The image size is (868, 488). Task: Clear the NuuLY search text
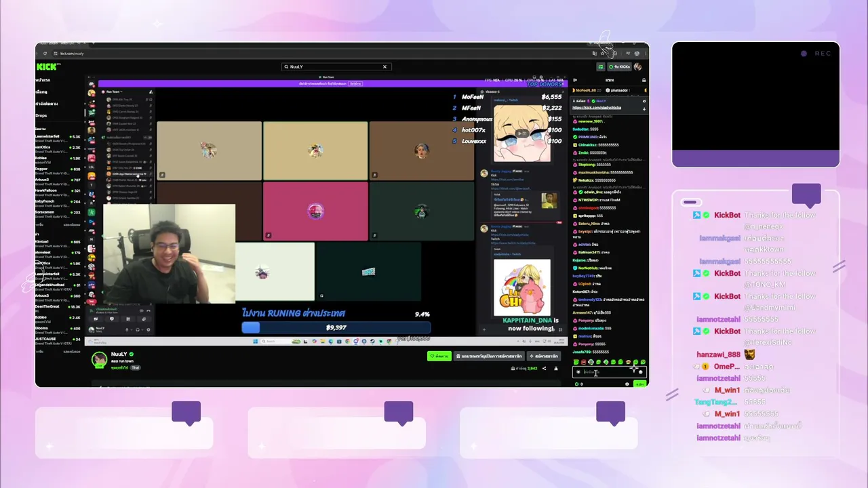coord(384,66)
